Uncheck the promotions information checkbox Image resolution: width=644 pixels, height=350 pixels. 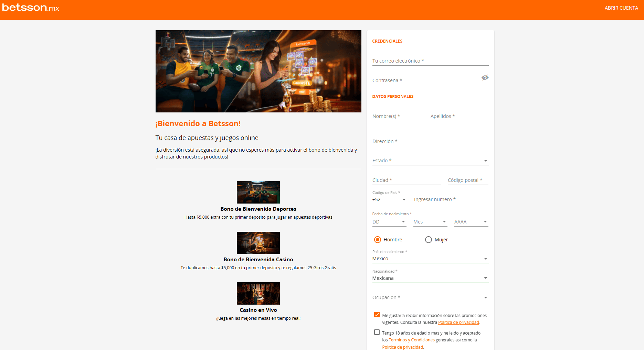(x=377, y=315)
